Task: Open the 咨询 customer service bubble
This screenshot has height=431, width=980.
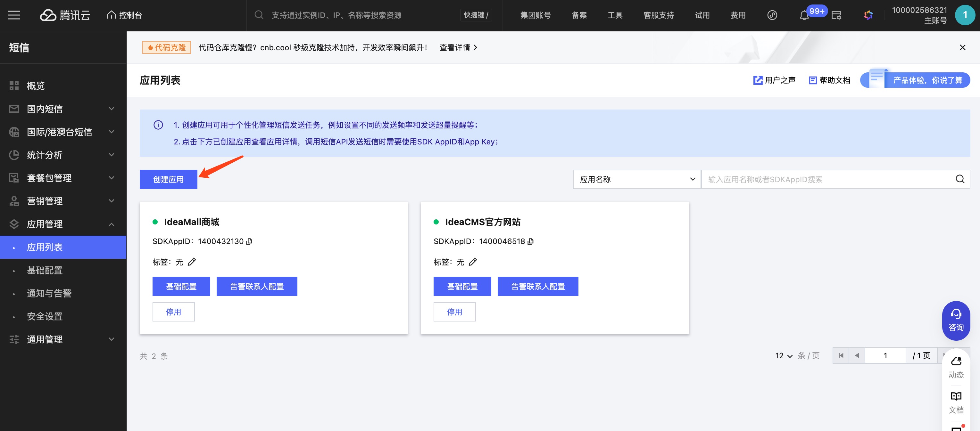Action: (x=956, y=321)
